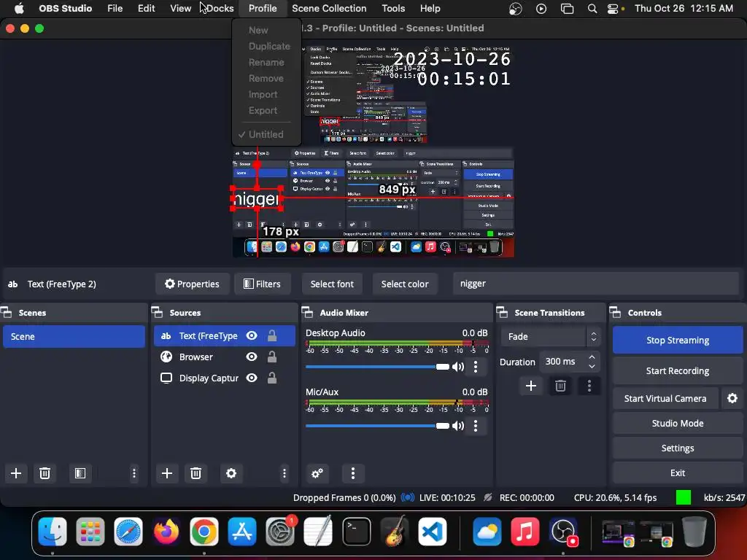The height and width of the screenshot is (560, 747).
Task: Float the Audio Mixer dock header icon
Action: pyautogui.click(x=308, y=312)
